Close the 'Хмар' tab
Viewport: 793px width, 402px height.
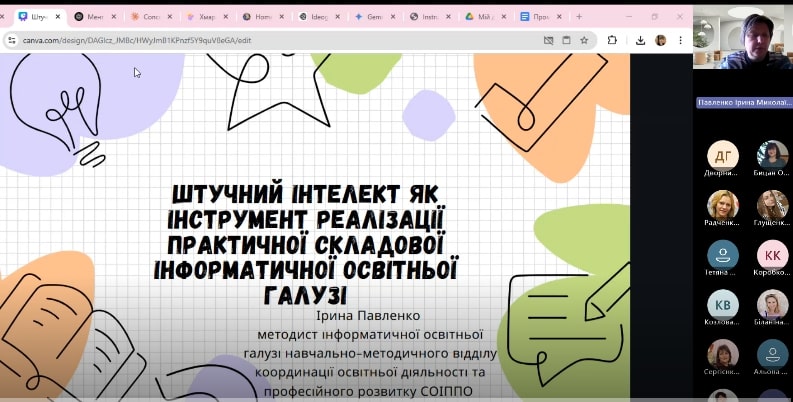pos(226,17)
